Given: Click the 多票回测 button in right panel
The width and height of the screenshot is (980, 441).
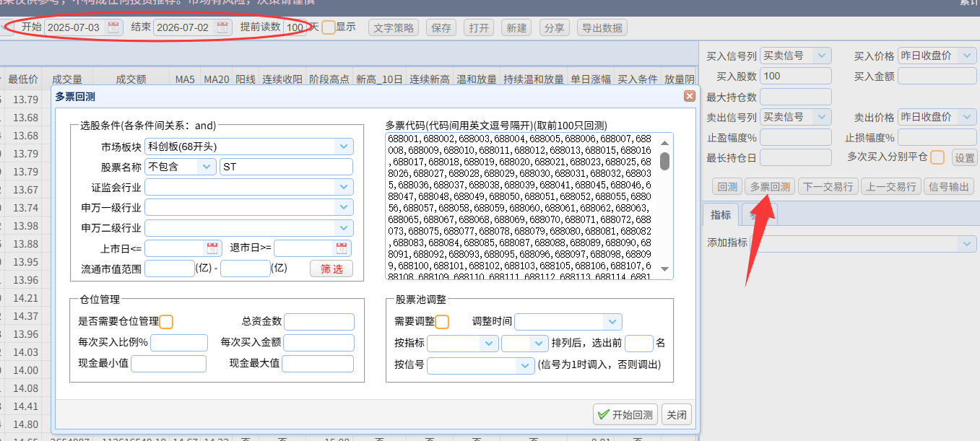Looking at the screenshot, I should tap(770, 186).
